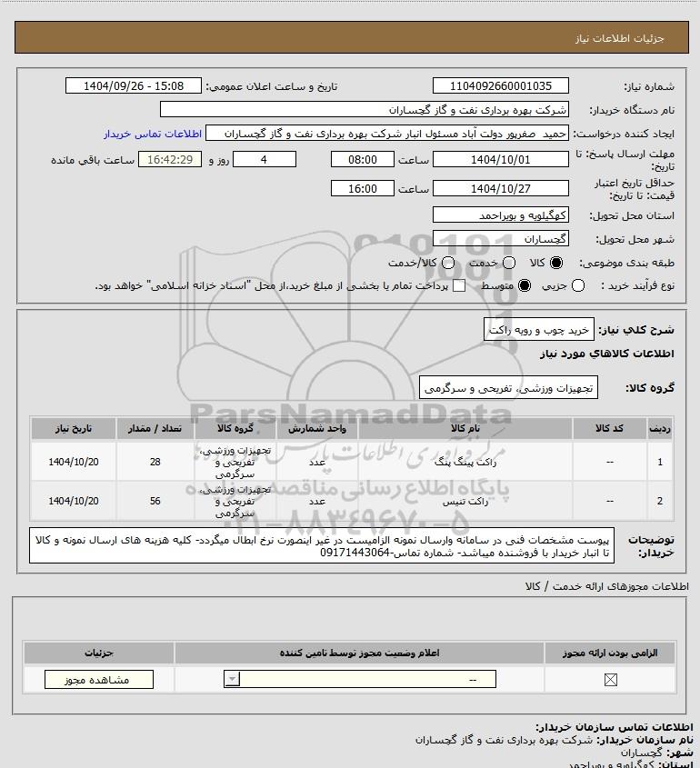Click the deadline time field 08:00
This screenshot has width=700, height=768.
click(x=363, y=159)
